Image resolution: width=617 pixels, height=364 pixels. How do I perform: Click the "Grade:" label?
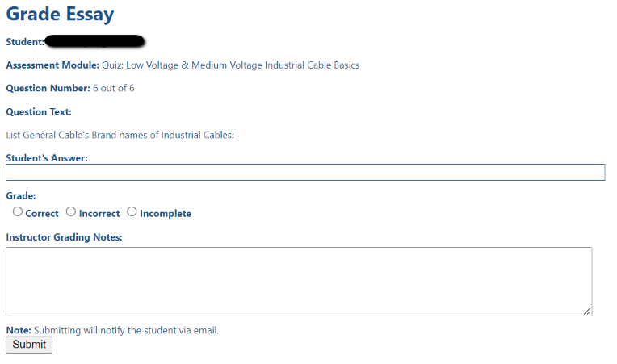coord(21,196)
